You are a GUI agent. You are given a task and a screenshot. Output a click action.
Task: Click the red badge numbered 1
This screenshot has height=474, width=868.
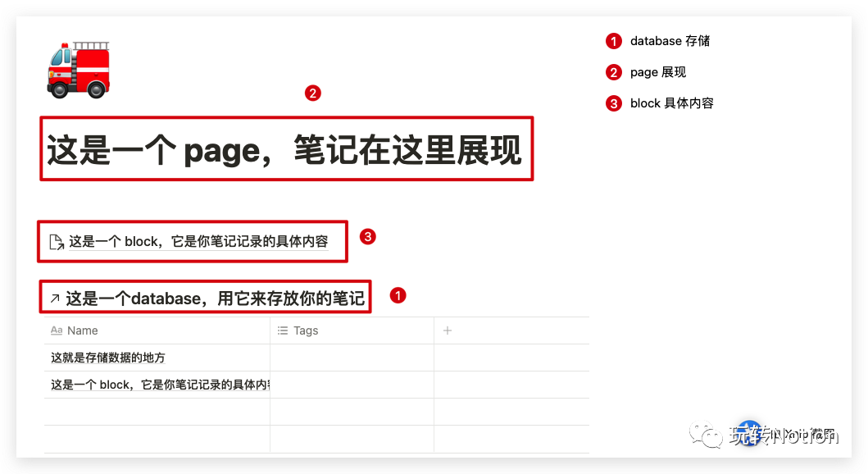tap(398, 295)
